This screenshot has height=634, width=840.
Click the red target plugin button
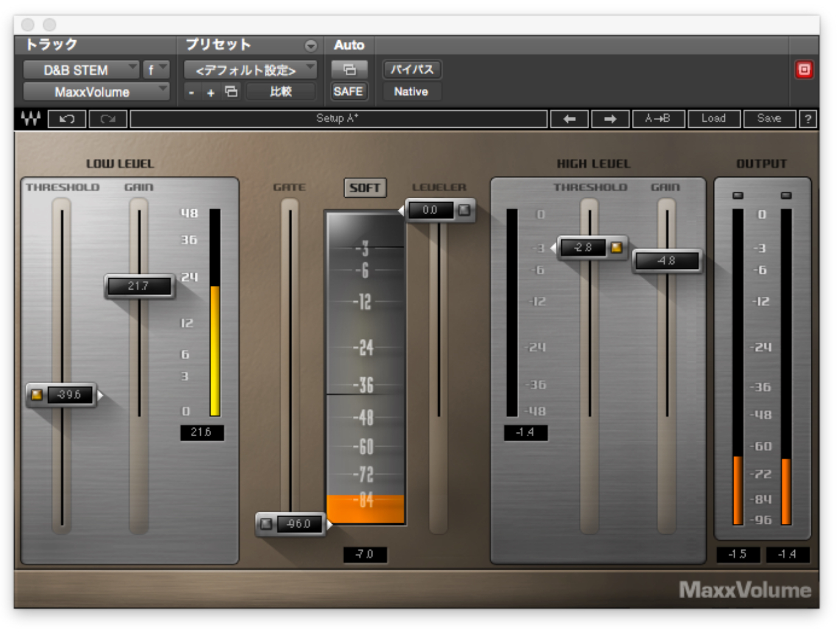coord(804,70)
